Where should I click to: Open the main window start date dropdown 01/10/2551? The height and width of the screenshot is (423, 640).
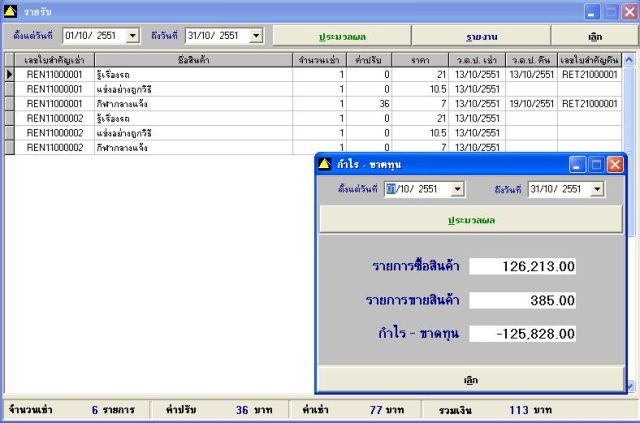tap(132, 36)
